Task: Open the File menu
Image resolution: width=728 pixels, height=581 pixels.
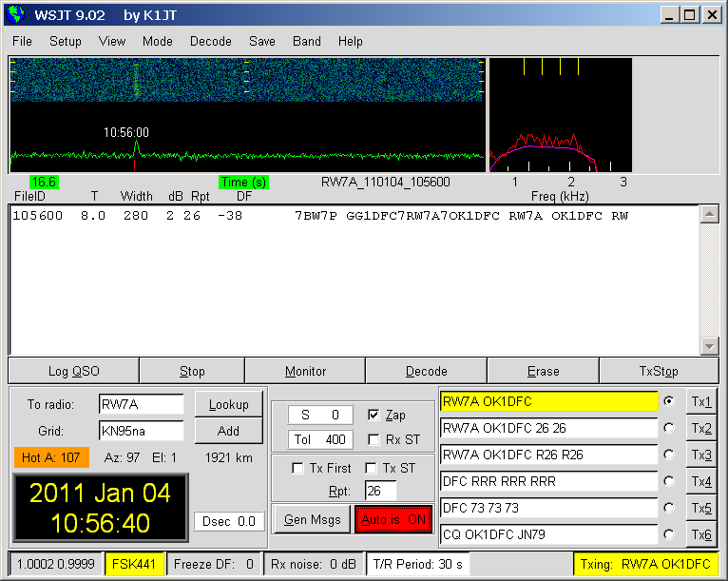Action: [x=22, y=41]
